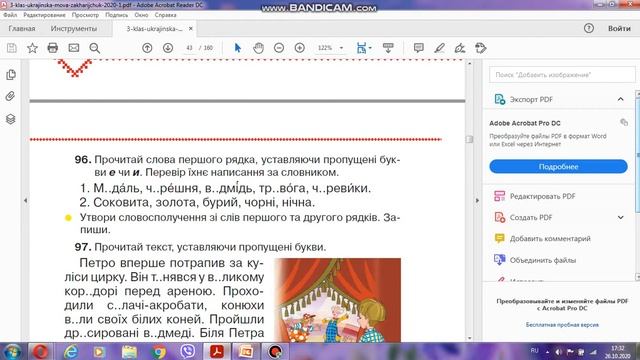Open the Find text magnifier icon
This screenshot has height=360, width=640.
pyautogui.click(x=95, y=48)
